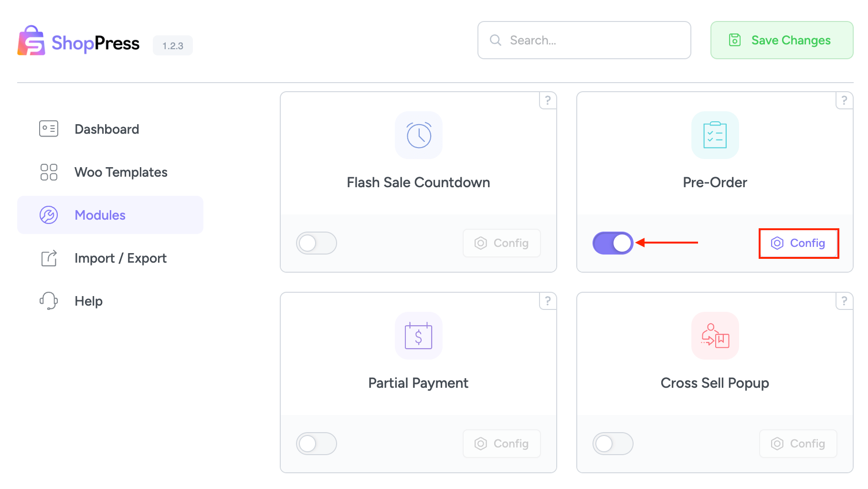Open the Flash Sale Countdown help tooltip
The height and width of the screenshot is (489, 868).
(548, 100)
